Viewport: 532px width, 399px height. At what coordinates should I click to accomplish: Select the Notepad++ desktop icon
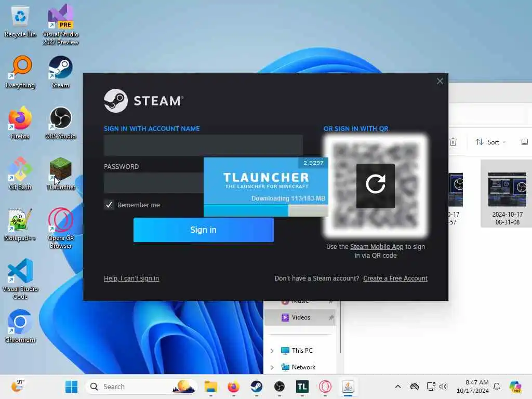pyautogui.click(x=20, y=224)
